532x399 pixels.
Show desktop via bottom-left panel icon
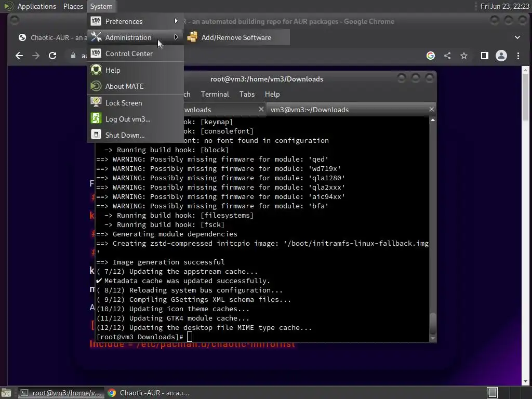(x=6, y=393)
